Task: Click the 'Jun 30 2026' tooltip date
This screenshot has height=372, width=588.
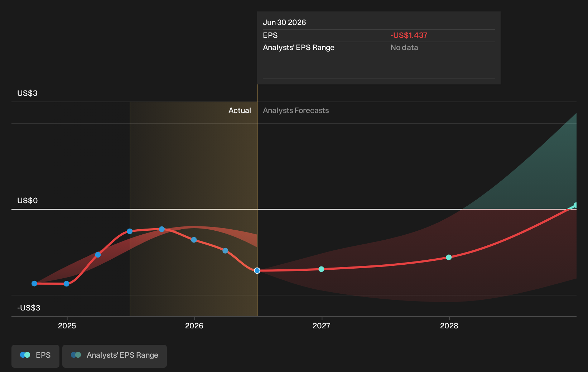Action: click(x=284, y=23)
